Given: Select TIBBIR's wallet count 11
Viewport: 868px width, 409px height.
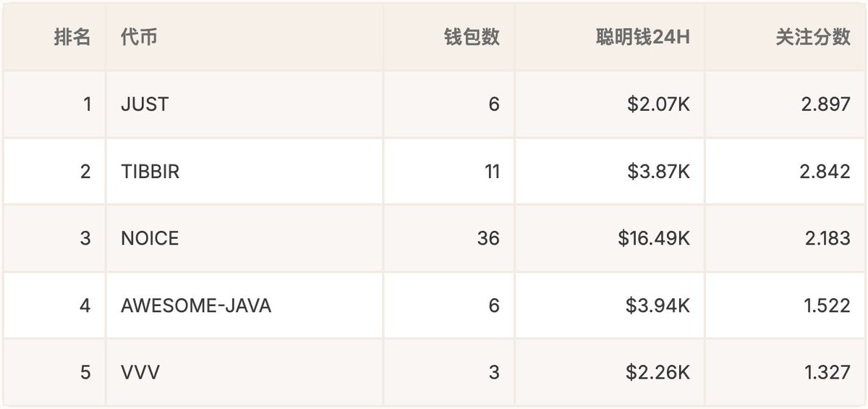Looking at the screenshot, I should coord(490,172).
